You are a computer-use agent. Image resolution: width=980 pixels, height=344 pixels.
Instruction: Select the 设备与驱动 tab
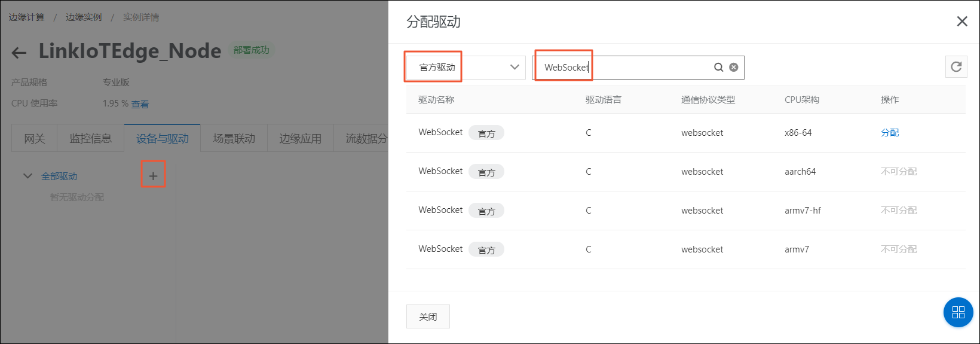pyautogui.click(x=162, y=138)
